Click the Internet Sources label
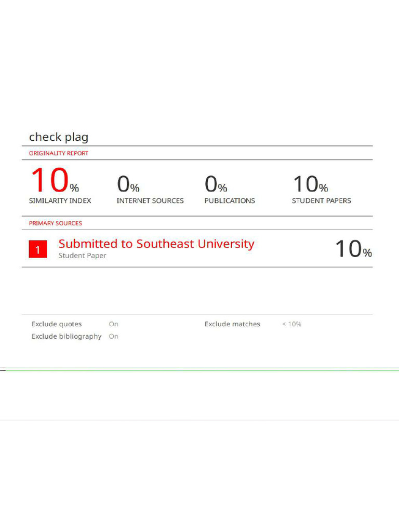Image resolution: width=399 pixels, height=532 pixels. click(x=150, y=201)
